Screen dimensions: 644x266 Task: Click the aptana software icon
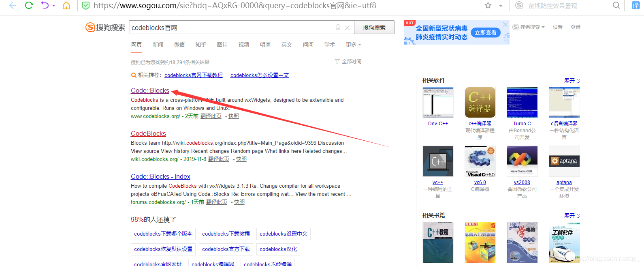point(564,161)
